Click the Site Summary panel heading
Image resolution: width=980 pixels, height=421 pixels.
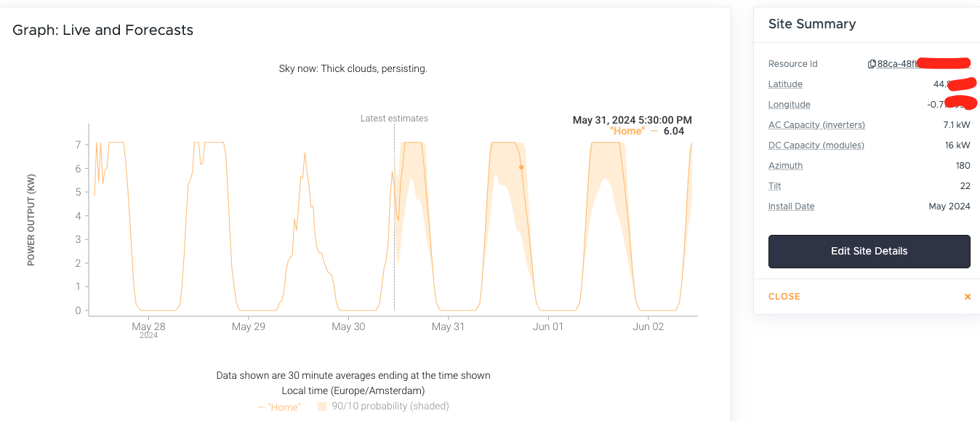point(811,24)
